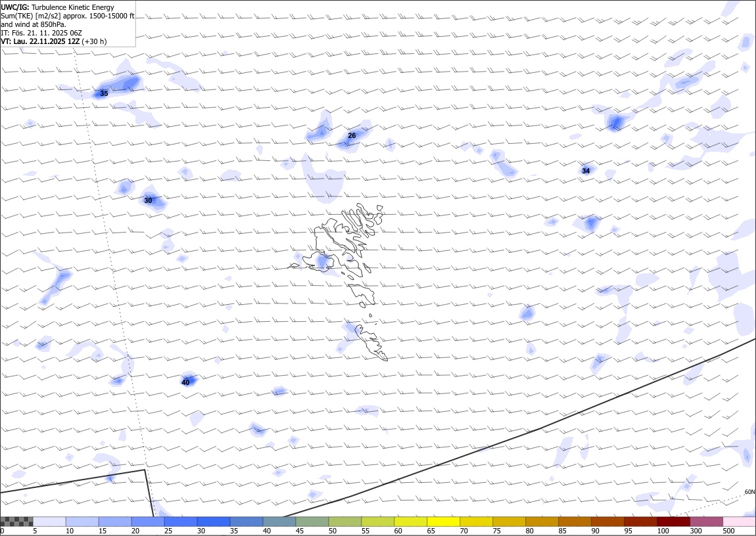Click the TKE maximum value 35 on the map
The height and width of the screenshot is (536, 756).
[104, 93]
